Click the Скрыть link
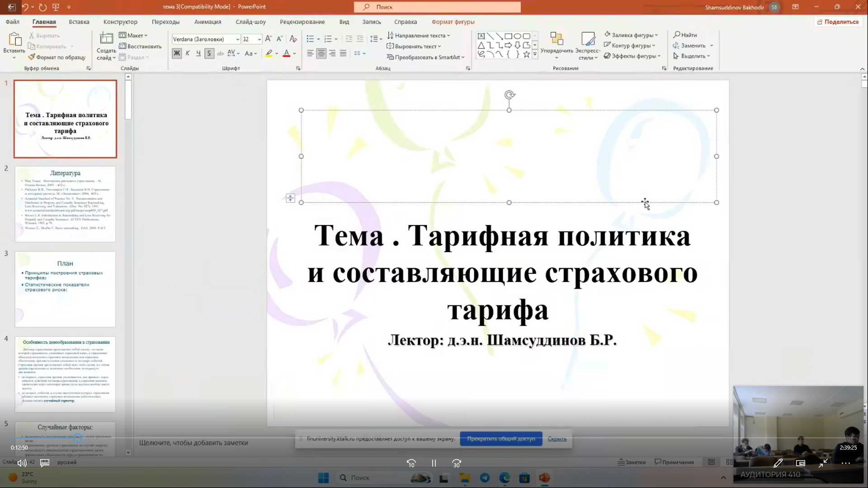This screenshot has height=488, width=868. pos(557,439)
